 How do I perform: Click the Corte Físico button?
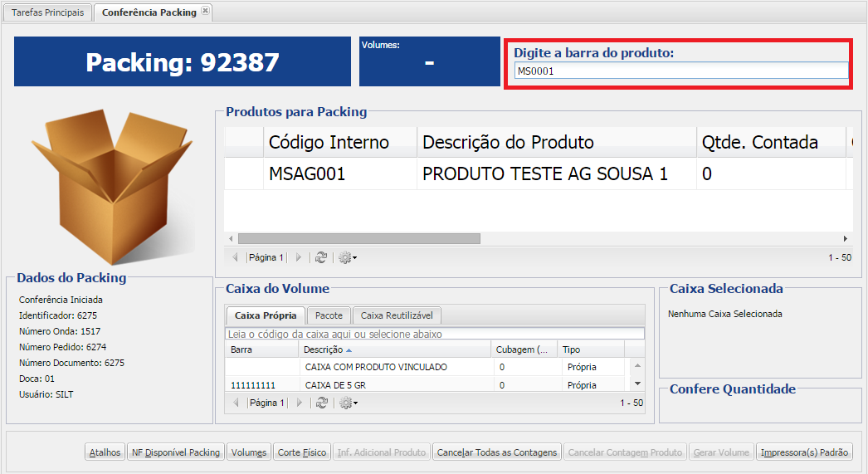pos(302,452)
